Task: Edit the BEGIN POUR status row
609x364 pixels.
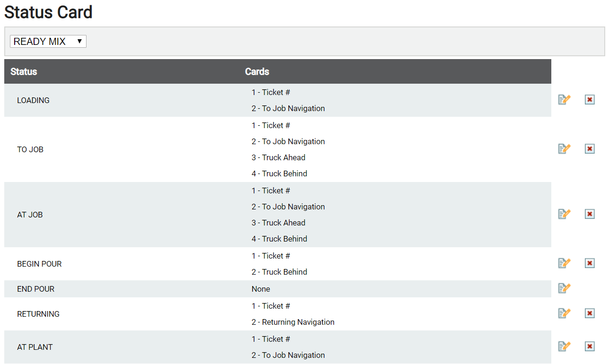Action: coord(565,263)
